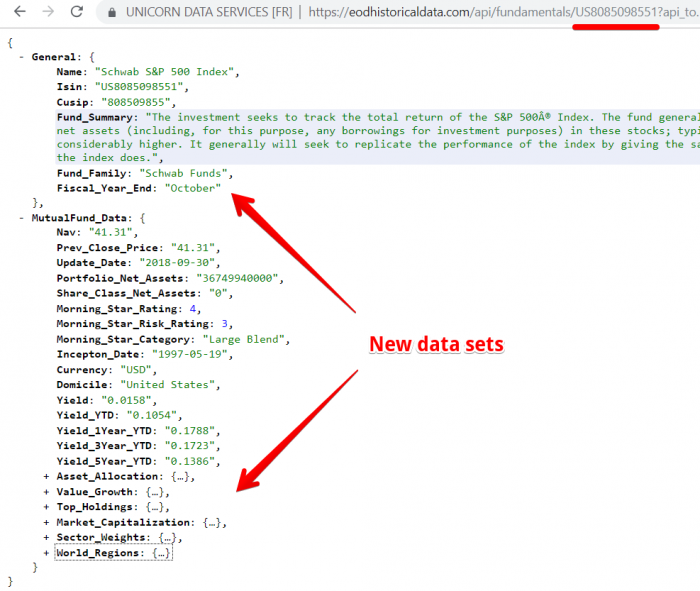Collapse the General section
This screenshot has height=591, width=700.
tap(21, 57)
